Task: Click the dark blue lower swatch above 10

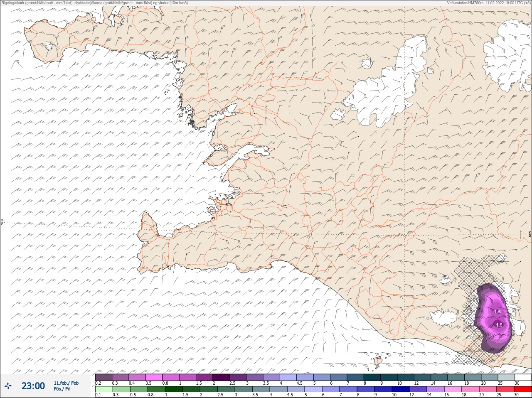Action: coord(401,389)
